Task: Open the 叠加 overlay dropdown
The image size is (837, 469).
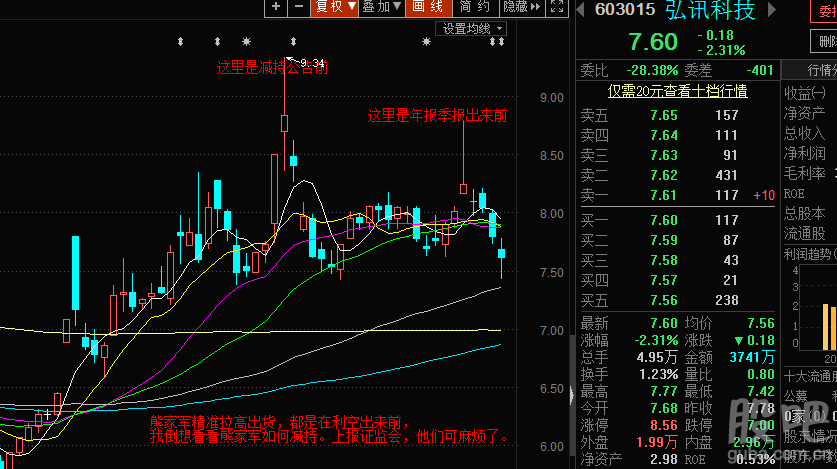Action: [381, 7]
